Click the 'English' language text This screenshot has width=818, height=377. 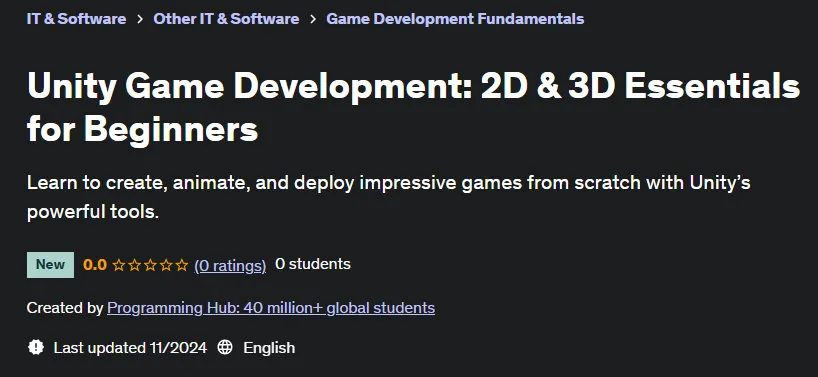pos(269,348)
